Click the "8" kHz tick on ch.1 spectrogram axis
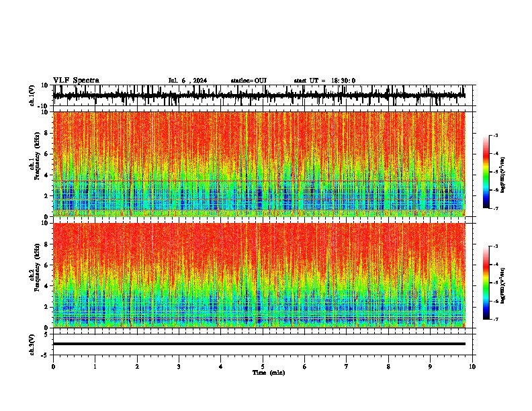 pos(47,133)
